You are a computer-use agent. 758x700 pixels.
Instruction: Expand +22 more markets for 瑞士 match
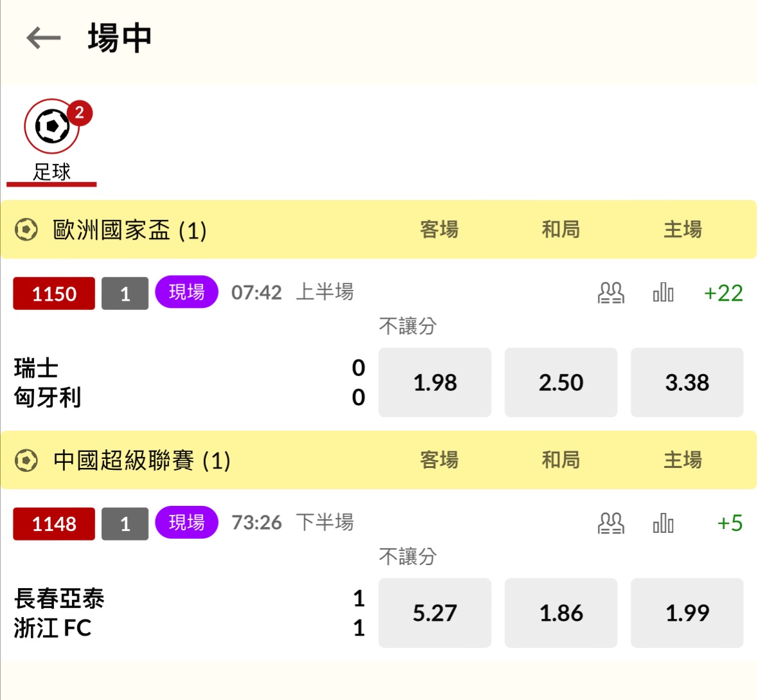[x=723, y=293]
